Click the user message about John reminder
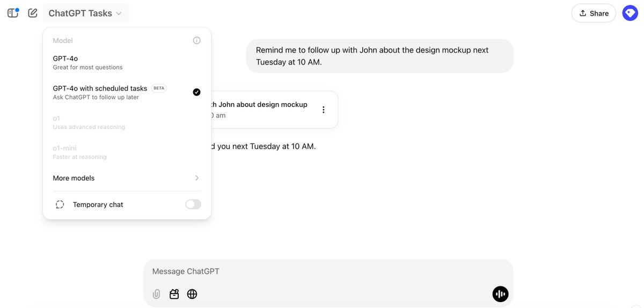 pyautogui.click(x=379, y=56)
